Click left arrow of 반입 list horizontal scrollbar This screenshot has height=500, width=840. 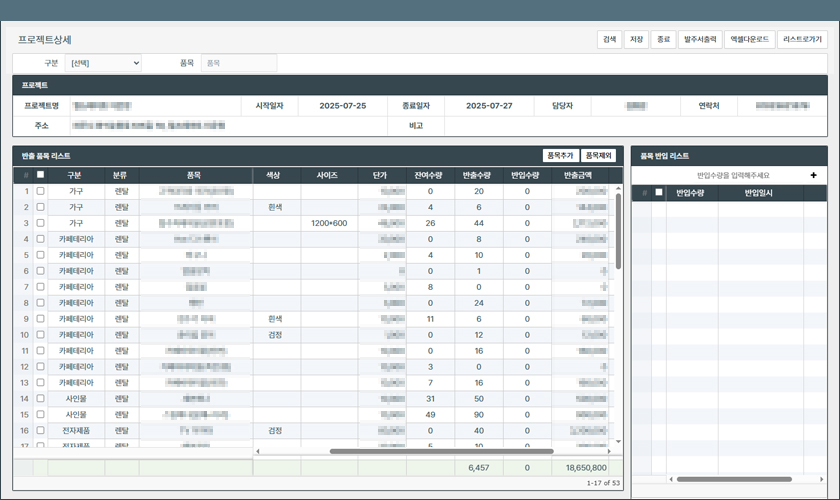[x=671, y=479]
